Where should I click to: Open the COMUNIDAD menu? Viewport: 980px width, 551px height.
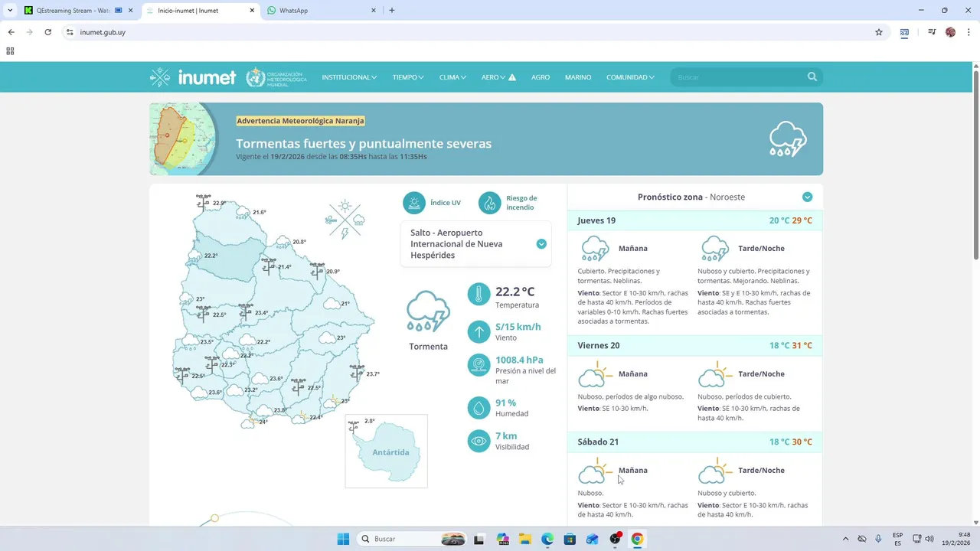630,77
